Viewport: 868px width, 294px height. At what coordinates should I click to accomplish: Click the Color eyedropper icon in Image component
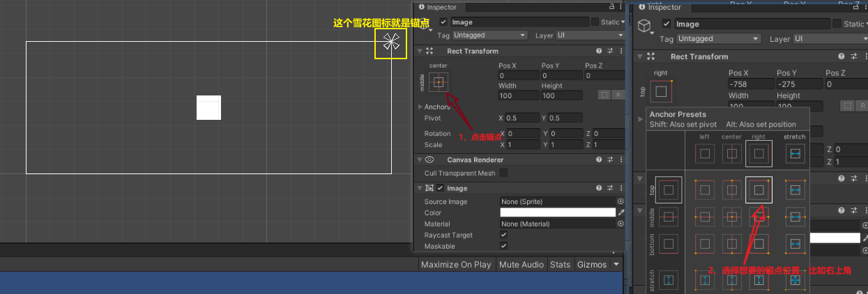coord(620,212)
